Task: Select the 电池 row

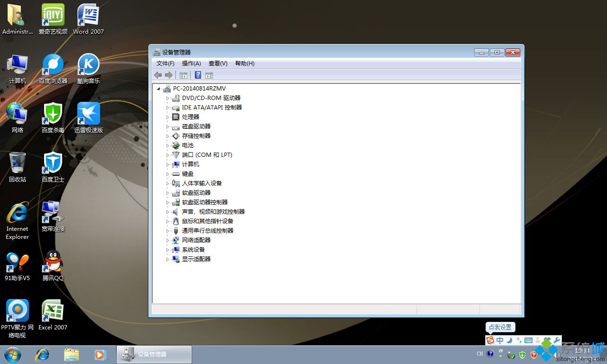Action: (183, 146)
